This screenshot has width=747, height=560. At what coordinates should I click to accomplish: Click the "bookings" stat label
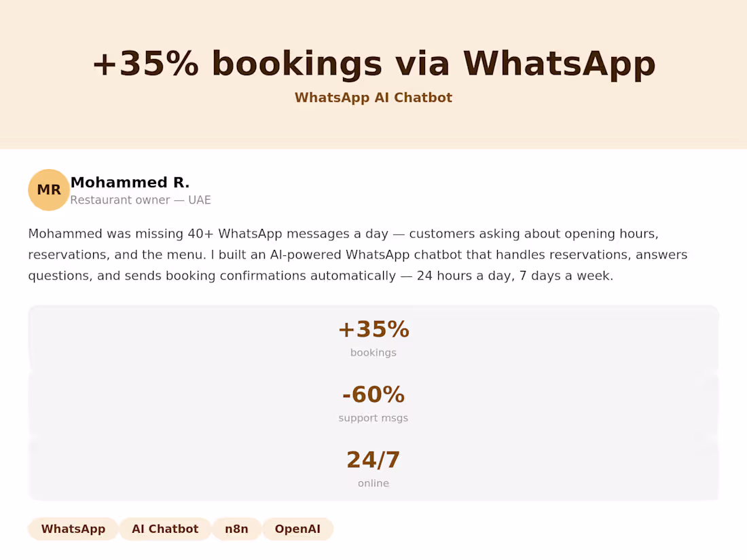[373, 353]
